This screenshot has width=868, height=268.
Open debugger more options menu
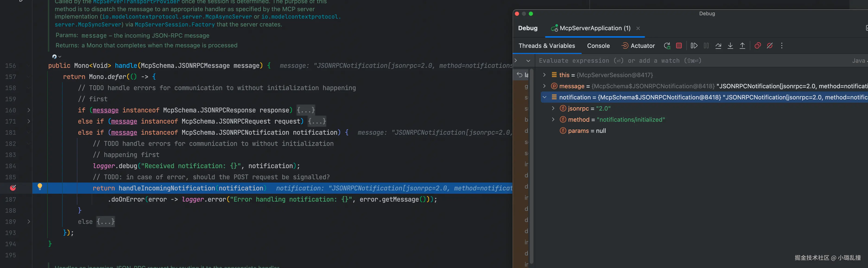coord(782,46)
